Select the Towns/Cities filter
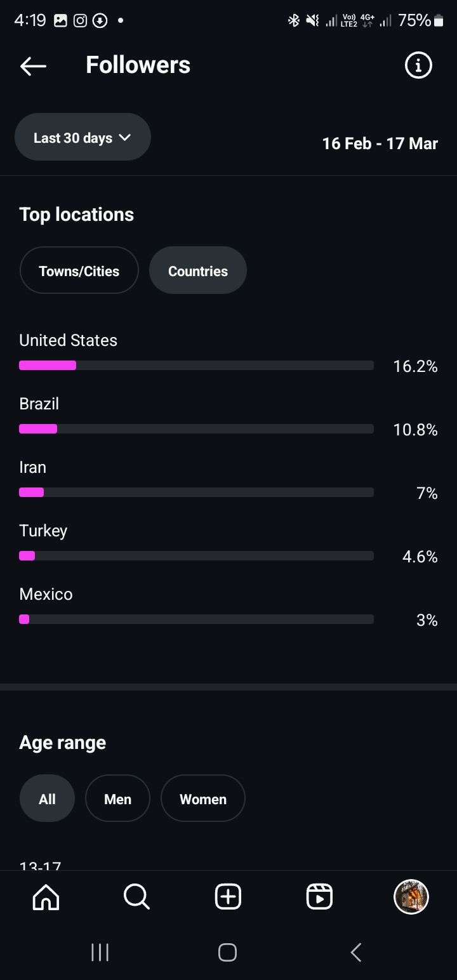The image size is (457, 980). 79,270
